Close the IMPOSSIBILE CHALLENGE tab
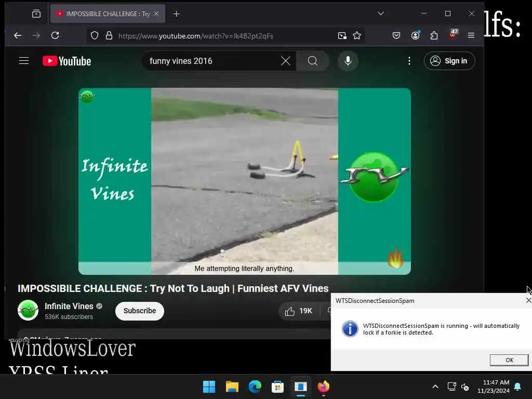 click(156, 14)
